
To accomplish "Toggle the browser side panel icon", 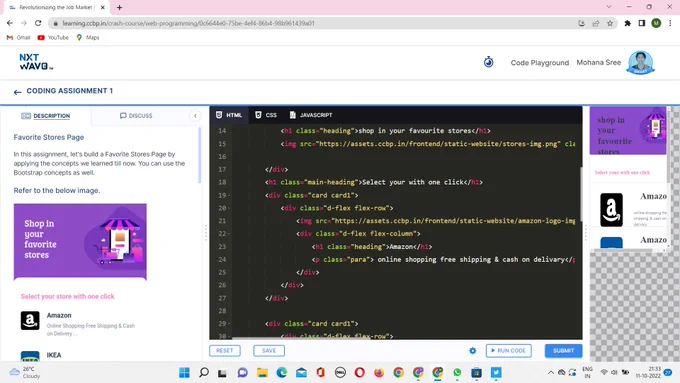I will (642, 23).
